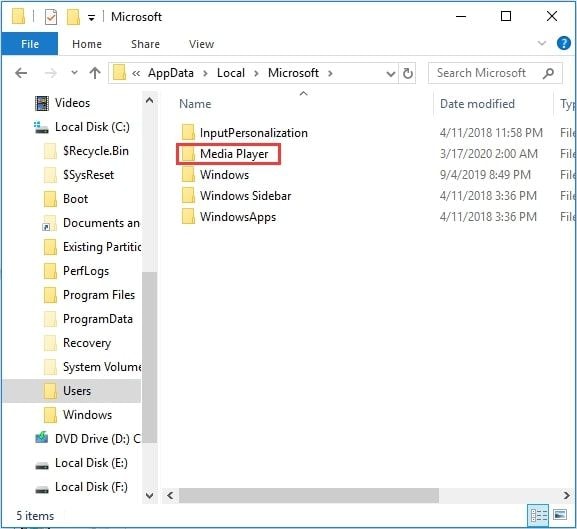The width and height of the screenshot is (577, 529).
Task: Open the address bar history dropdown
Action: (x=390, y=74)
